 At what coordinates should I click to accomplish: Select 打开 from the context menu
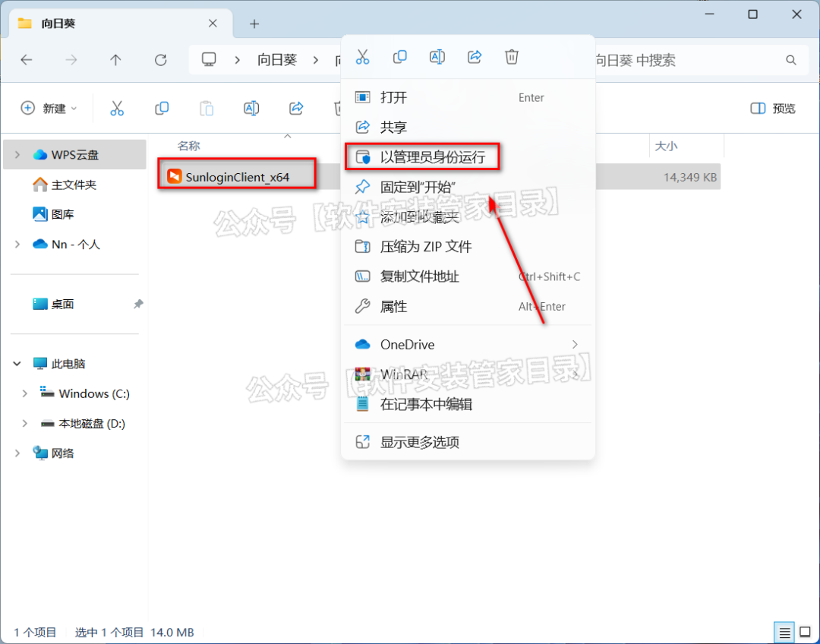tap(468, 97)
